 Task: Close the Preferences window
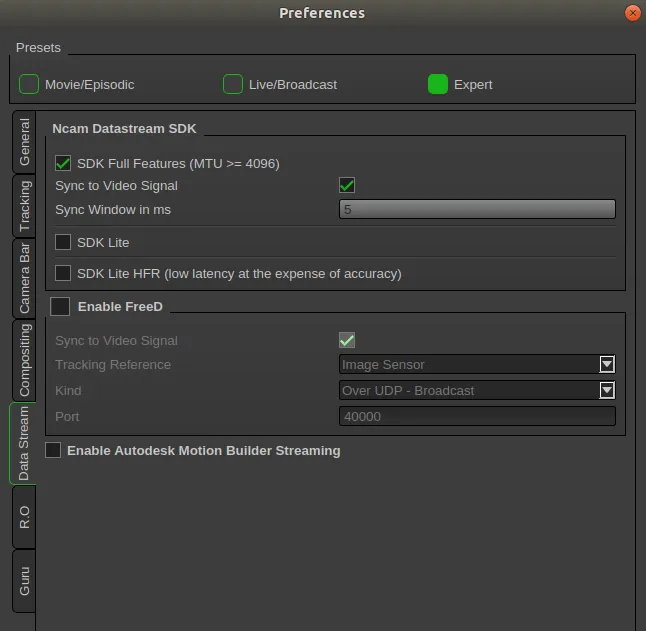coord(633,13)
